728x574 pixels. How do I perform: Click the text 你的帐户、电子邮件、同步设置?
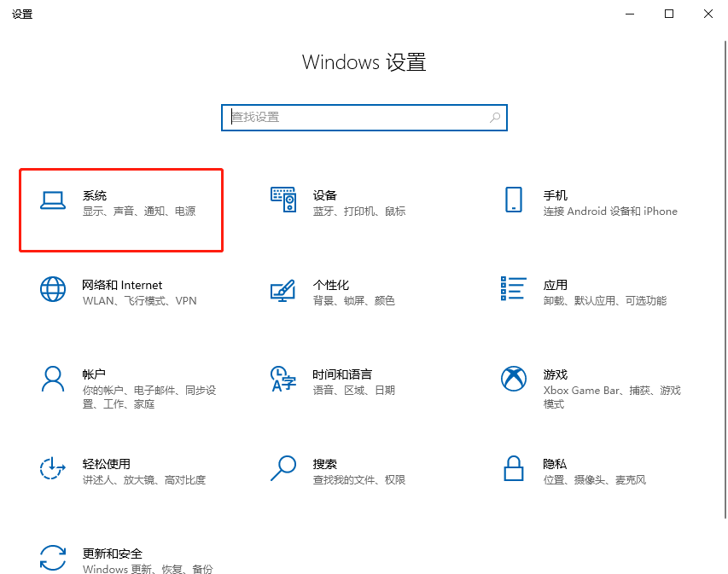tap(149, 397)
